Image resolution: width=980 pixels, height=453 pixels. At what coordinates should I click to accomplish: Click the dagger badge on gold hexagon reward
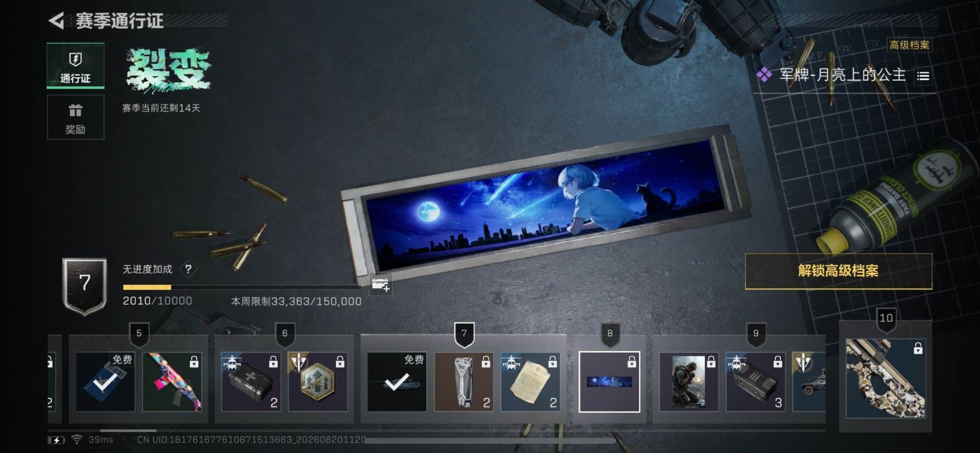pyautogui.click(x=298, y=363)
